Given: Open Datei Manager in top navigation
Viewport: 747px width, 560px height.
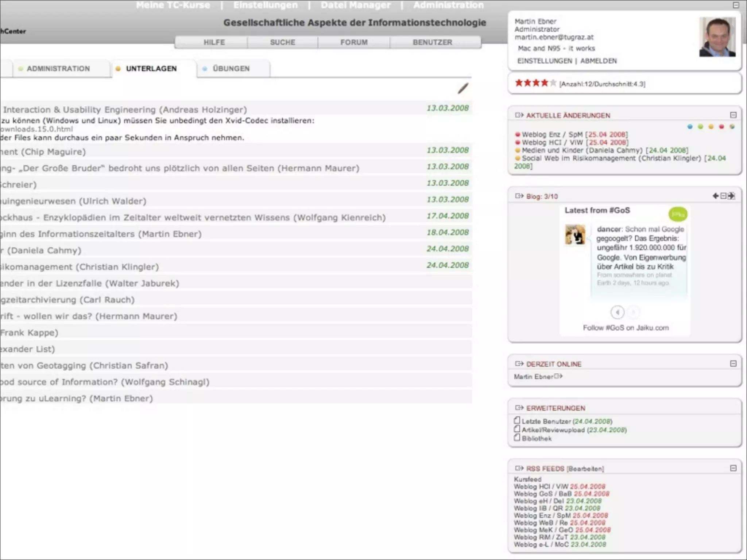Looking at the screenshot, I should tap(355, 5).
